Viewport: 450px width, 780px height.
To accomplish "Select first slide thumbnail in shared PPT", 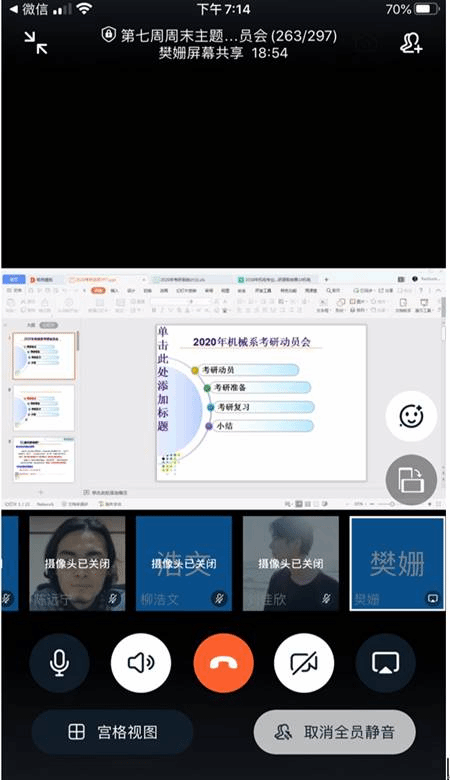I will pyautogui.click(x=44, y=356).
